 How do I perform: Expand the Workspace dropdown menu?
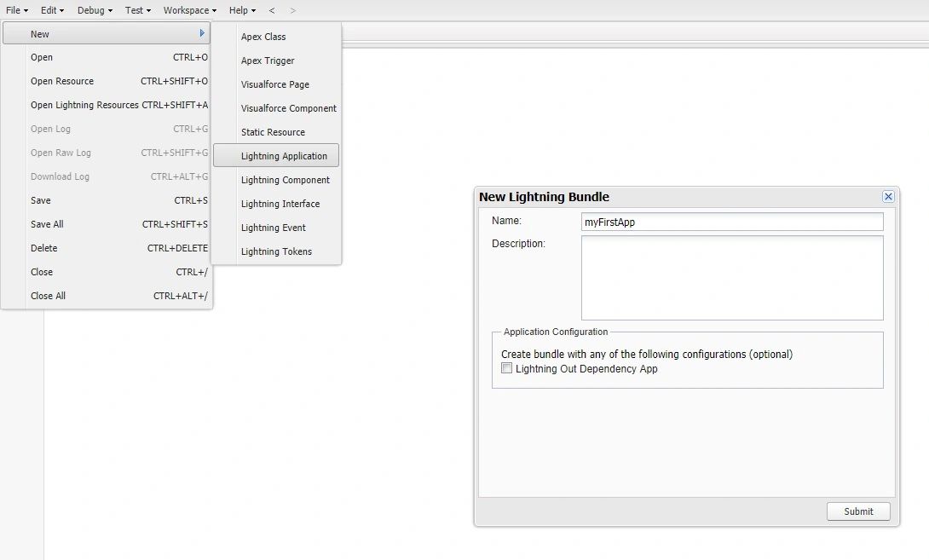click(x=189, y=10)
